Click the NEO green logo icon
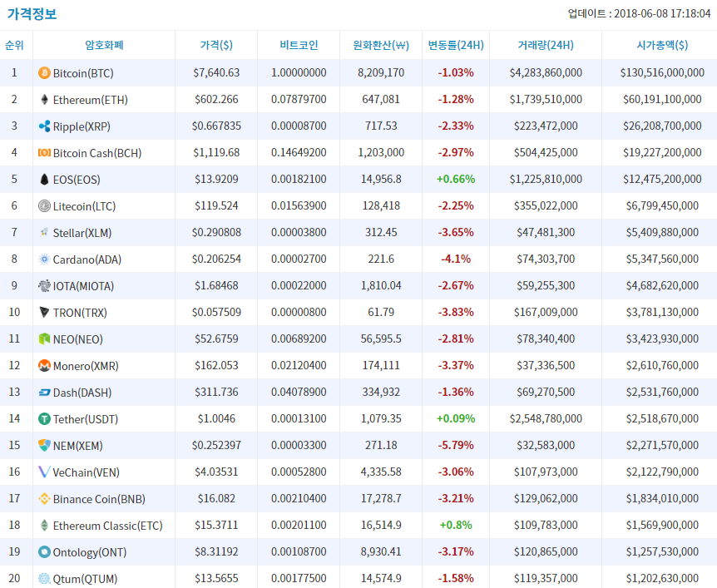Image resolution: width=717 pixels, height=588 pixels. pyautogui.click(x=44, y=338)
